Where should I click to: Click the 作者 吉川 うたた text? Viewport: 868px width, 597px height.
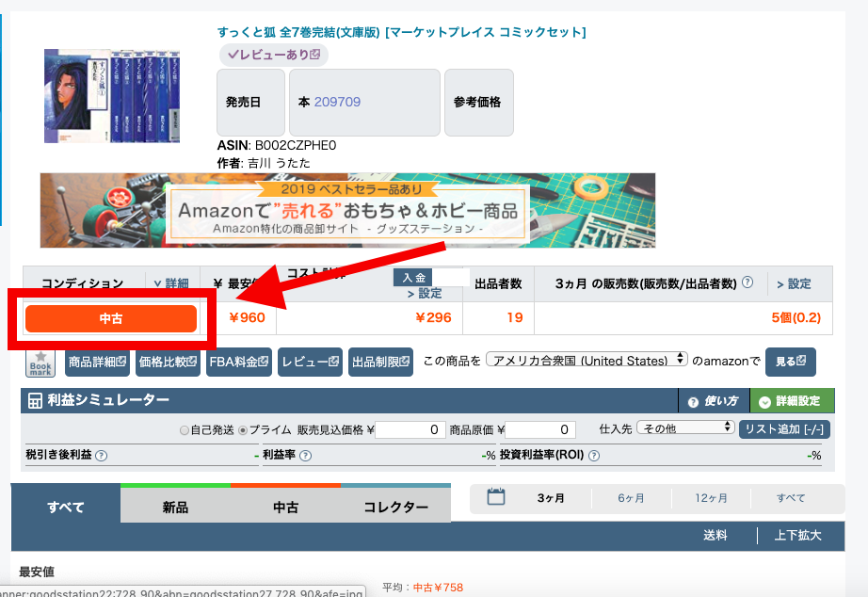pyautogui.click(x=264, y=163)
